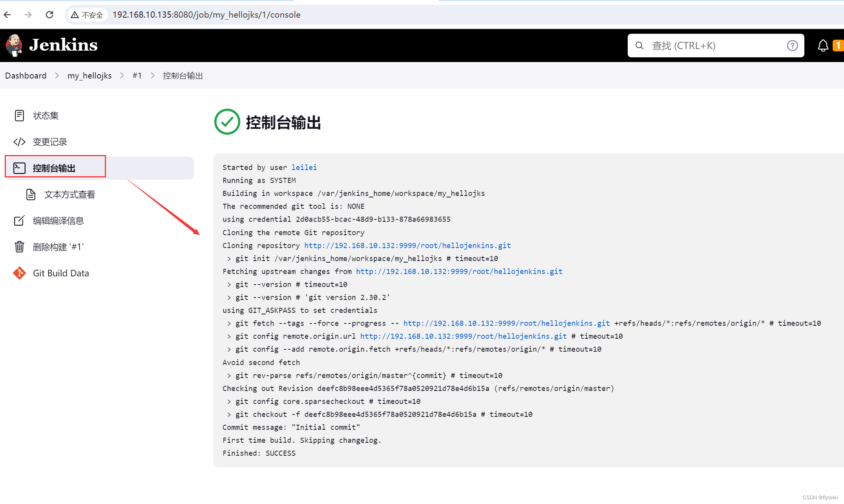Click the Commit message "Initial commit" line
This screenshot has width=844, height=504.
click(x=291, y=427)
